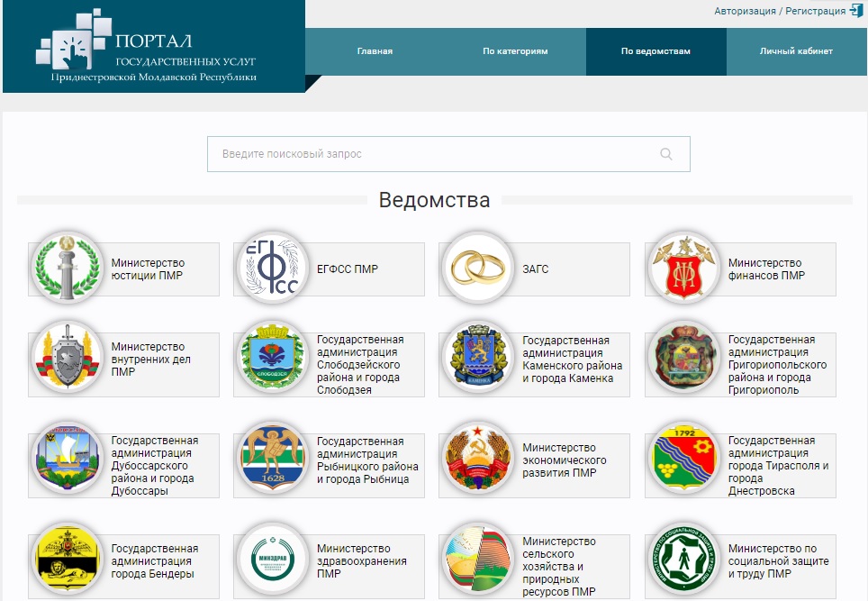The width and height of the screenshot is (868, 601).
Task: Click the Bendery city coat of arms
Action: 64,560
